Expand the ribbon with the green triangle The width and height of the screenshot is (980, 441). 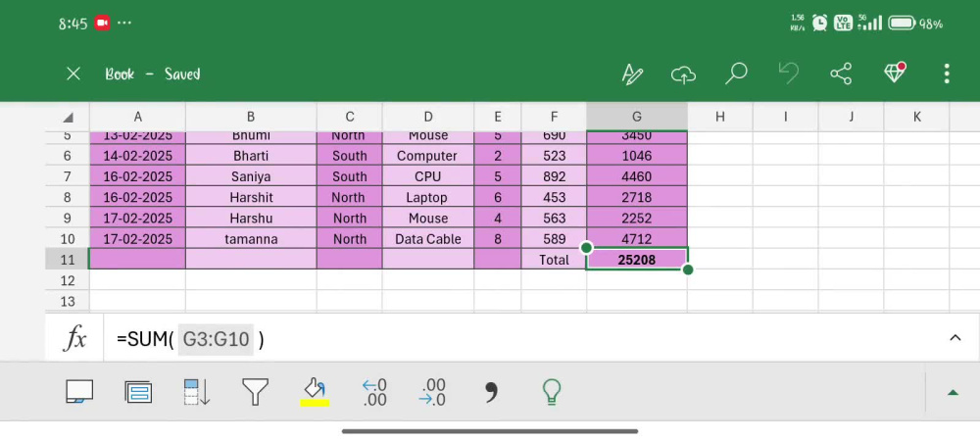tap(953, 393)
